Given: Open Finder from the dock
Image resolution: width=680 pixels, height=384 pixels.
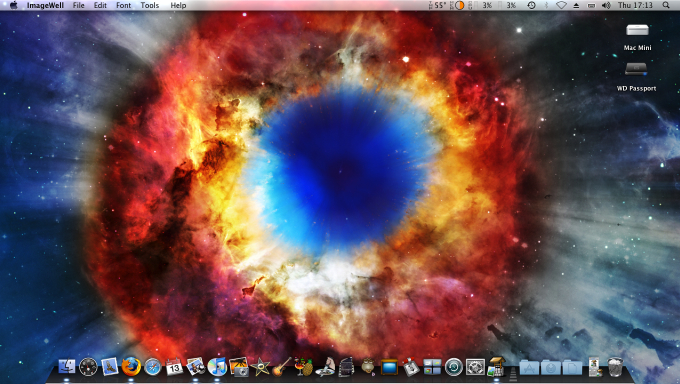Looking at the screenshot, I should (67, 367).
